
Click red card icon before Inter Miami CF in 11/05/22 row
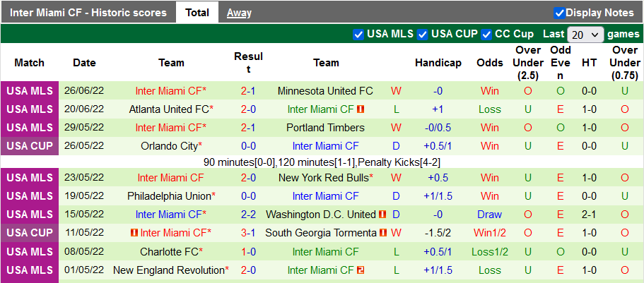coord(134,233)
